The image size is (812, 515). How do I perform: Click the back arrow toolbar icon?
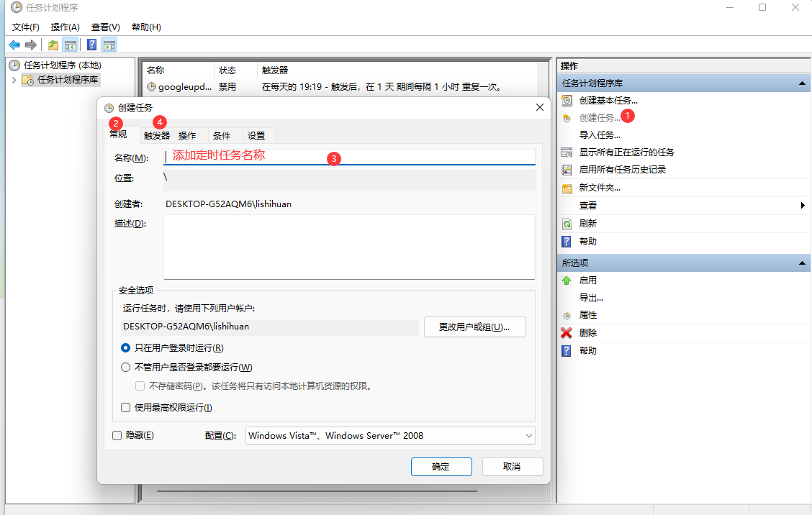click(x=14, y=45)
